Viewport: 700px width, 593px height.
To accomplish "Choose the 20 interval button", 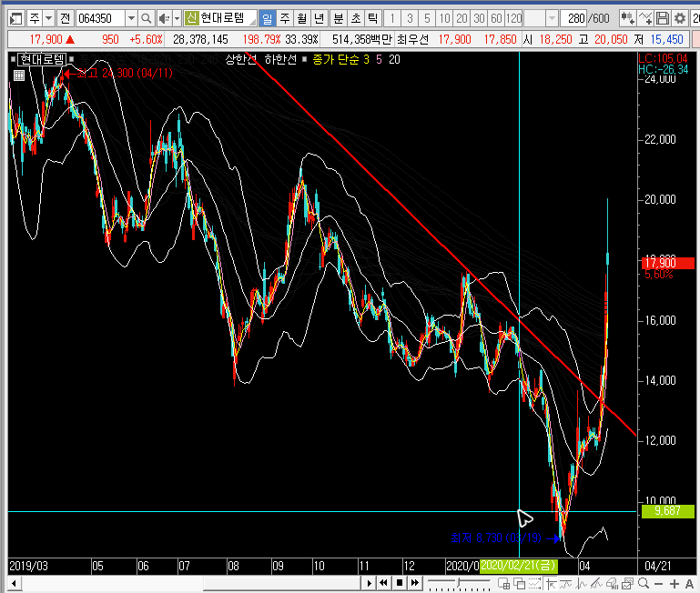I will (462, 19).
